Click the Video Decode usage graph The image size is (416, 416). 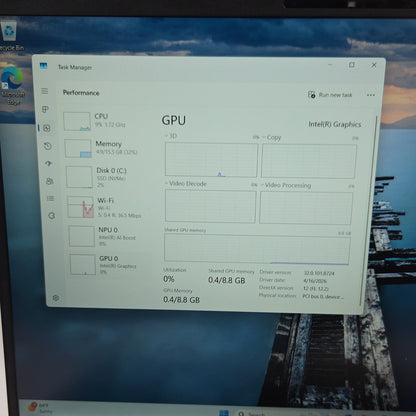[210, 206]
